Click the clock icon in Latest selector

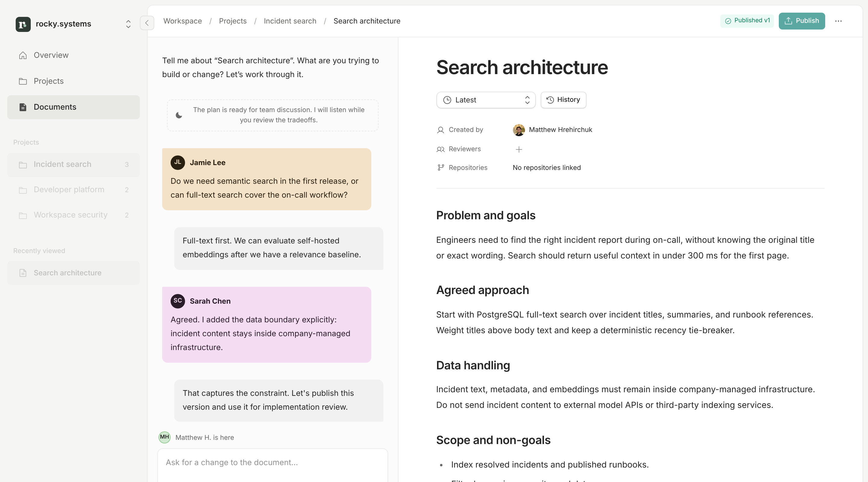pos(447,100)
